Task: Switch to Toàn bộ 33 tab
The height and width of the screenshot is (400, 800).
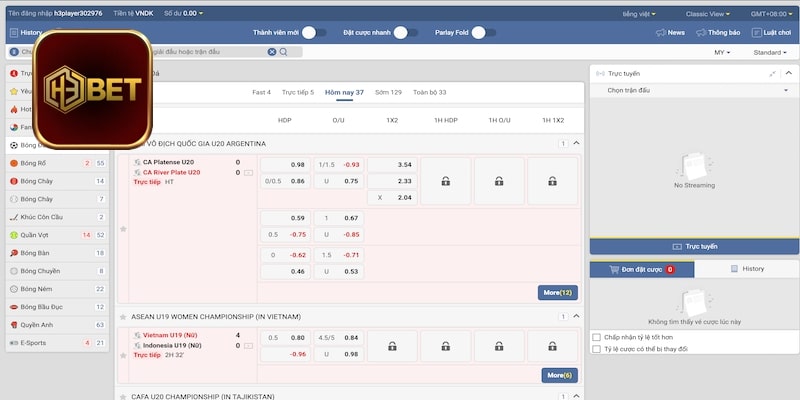Action: point(430,92)
